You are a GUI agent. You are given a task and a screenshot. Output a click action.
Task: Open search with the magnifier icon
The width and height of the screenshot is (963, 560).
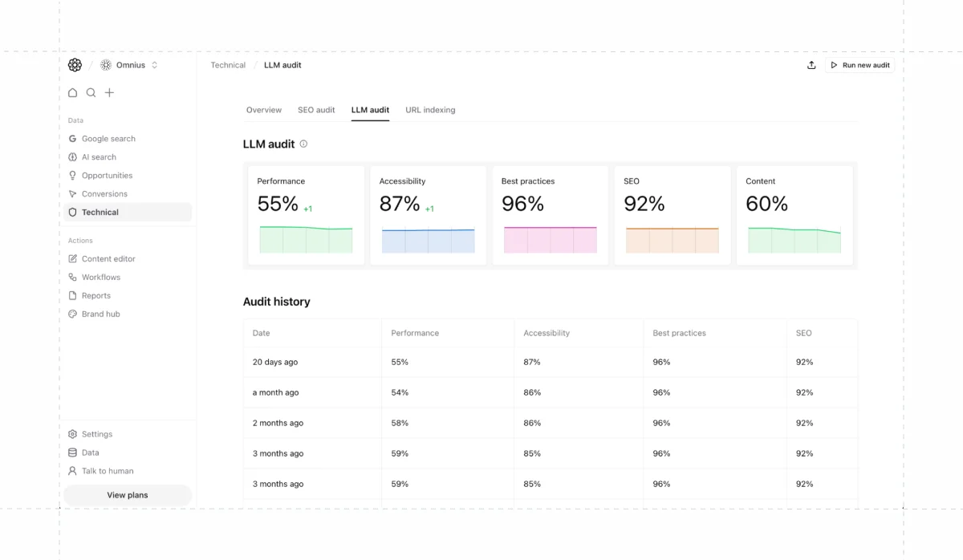[91, 92]
